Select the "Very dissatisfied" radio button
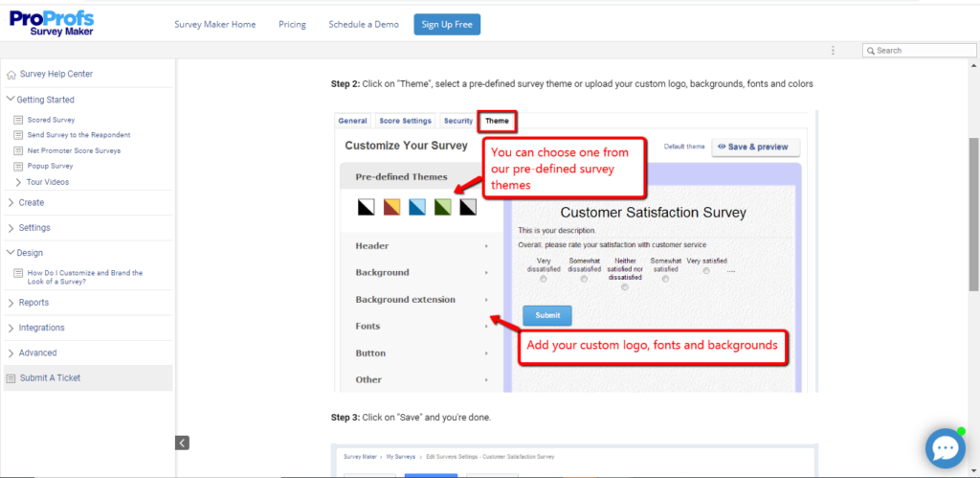The width and height of the screenshot is (980, 478). [544, 279]
